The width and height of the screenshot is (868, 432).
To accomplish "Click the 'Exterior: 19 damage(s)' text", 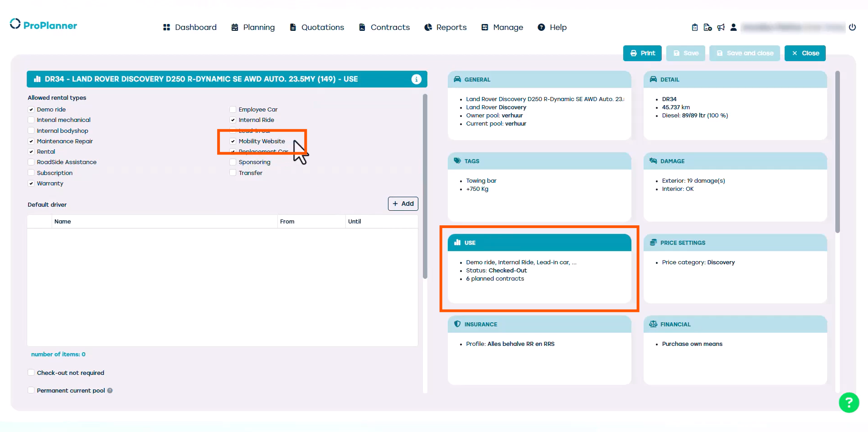I will pos(693,181).
